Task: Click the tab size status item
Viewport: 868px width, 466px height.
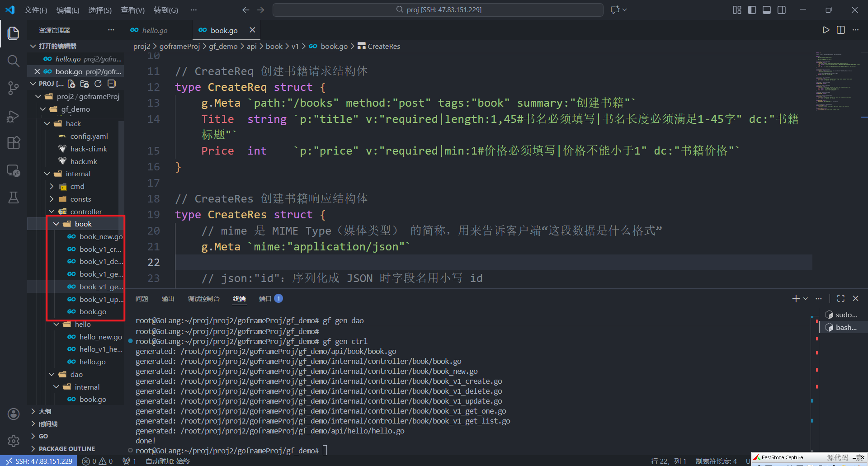Action: [716, 461]
